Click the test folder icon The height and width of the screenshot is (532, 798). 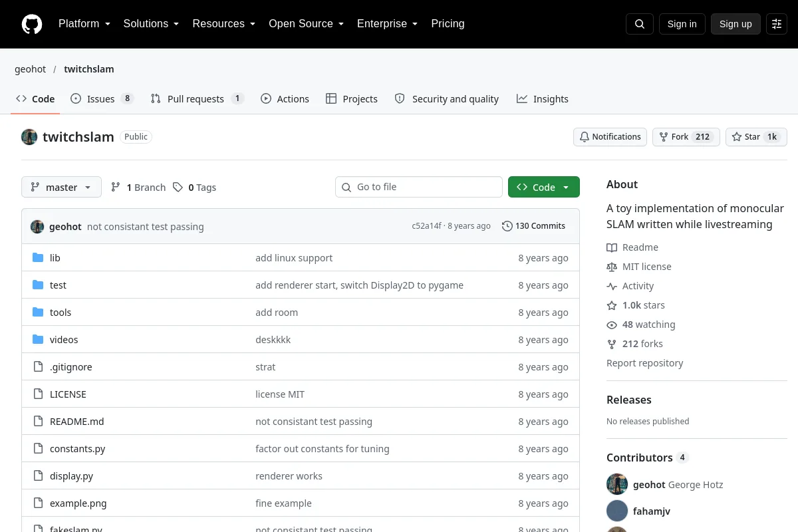tap(38, 285)
